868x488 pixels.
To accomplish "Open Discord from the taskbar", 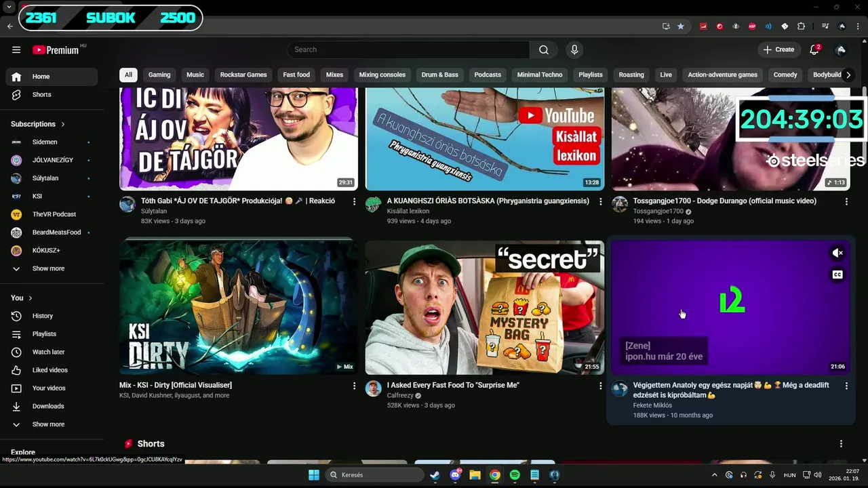I will 455,475.
